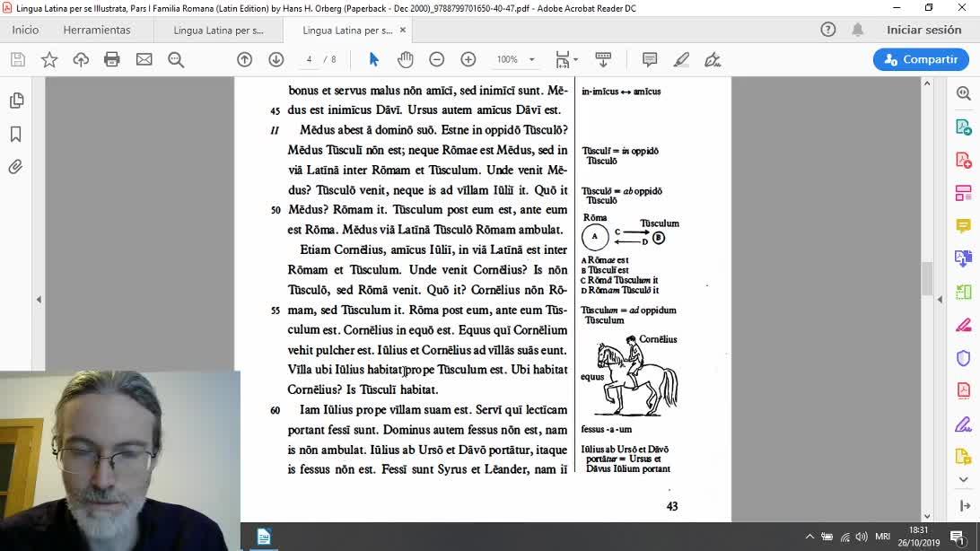The image size is (980, 551).
Task: Click the expand tools pane arrow icon
Action: 965,505
